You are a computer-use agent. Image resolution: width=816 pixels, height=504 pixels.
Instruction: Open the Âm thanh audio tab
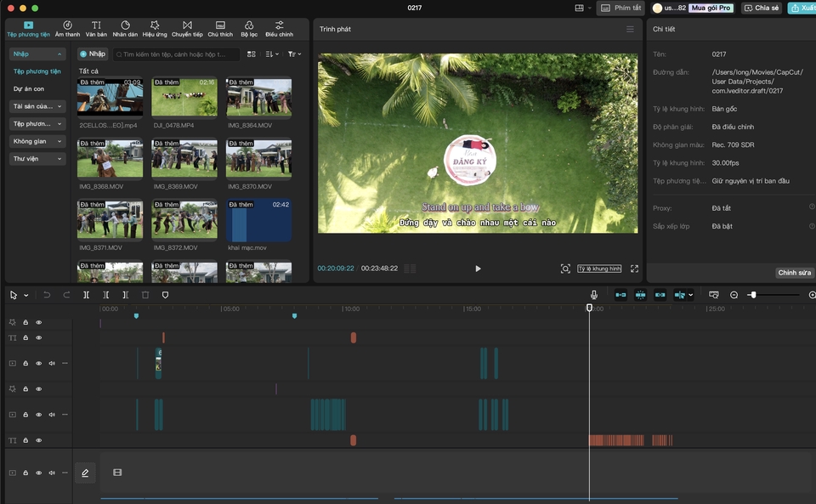click(x=67, y=29)
